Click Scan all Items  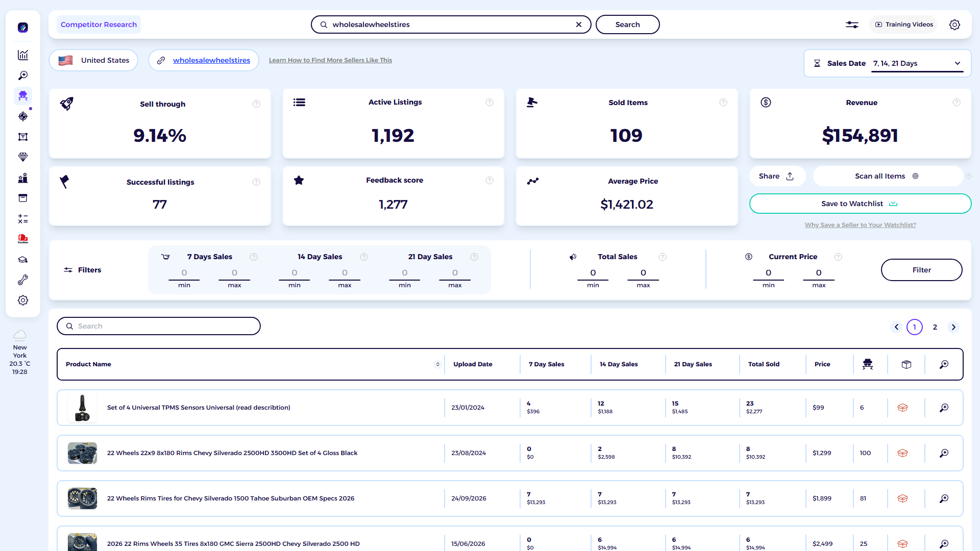887,176
